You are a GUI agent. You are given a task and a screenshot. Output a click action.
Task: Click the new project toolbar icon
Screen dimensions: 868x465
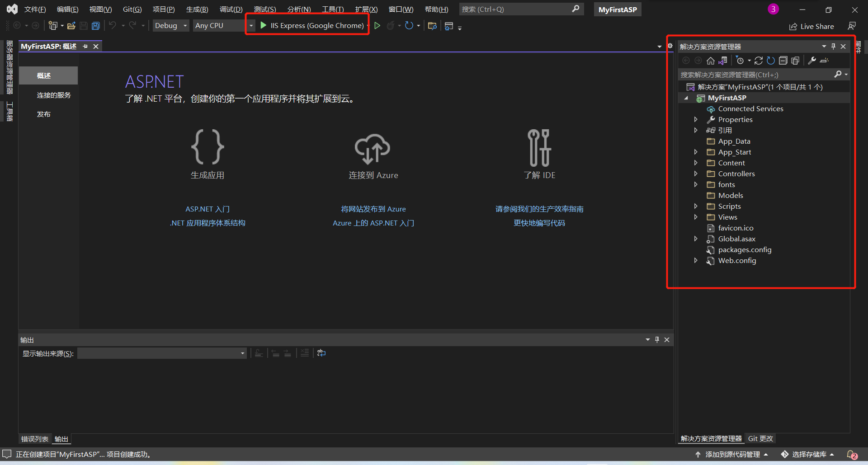point(53,26)
